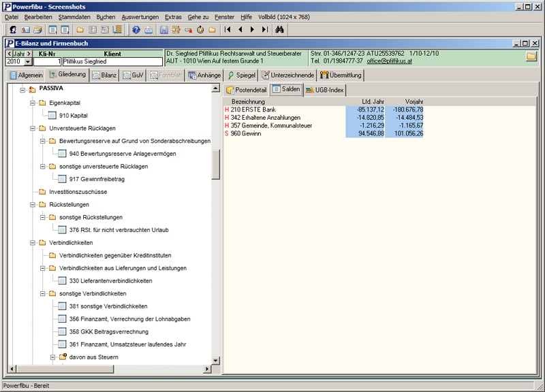545x392 pixels.
Task: Jump to last record arrow icon
Action: pyautogui.click(x=265, y=30)
